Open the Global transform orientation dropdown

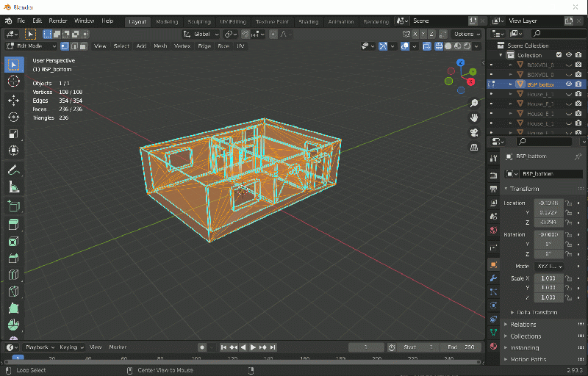201,34
